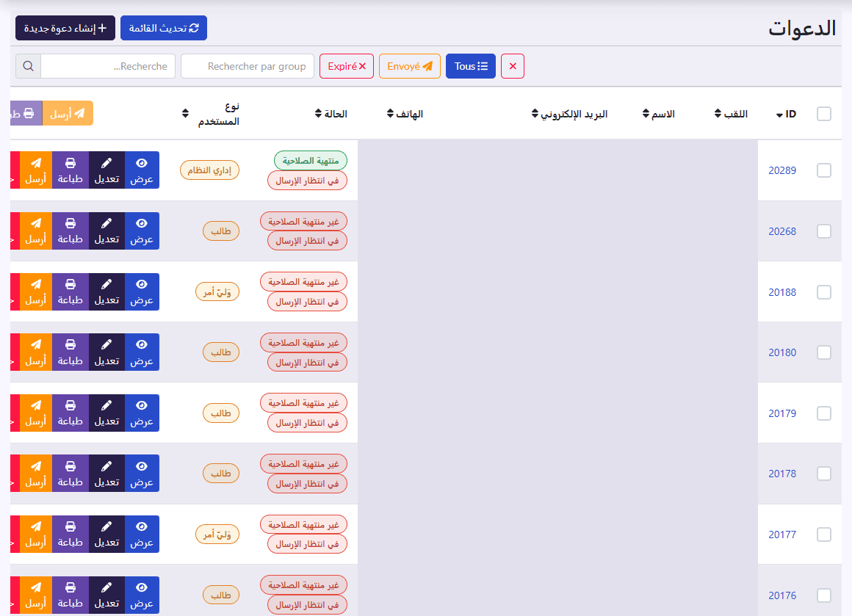Click the Rechercher par group field
This screenshot has width=852, height=616.
click(x=248, y=66)
